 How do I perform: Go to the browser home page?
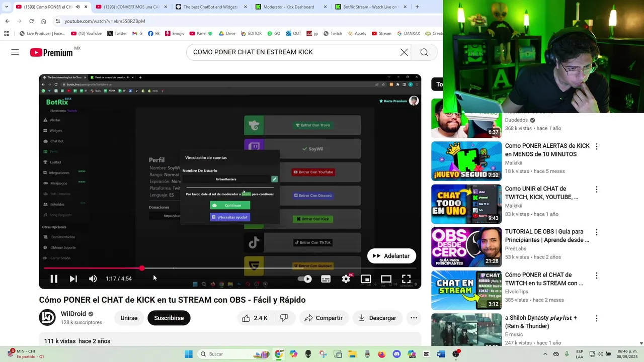43,21
